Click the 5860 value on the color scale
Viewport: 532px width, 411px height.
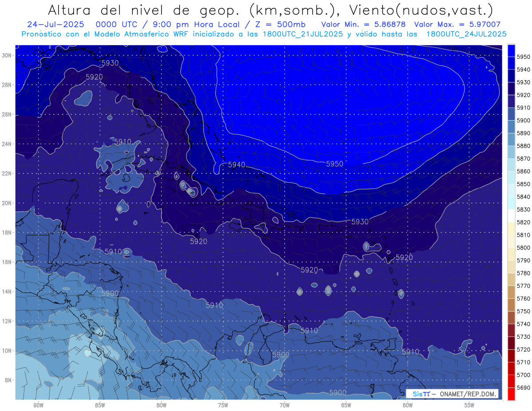pyautogui.click(x=524, y=171)
